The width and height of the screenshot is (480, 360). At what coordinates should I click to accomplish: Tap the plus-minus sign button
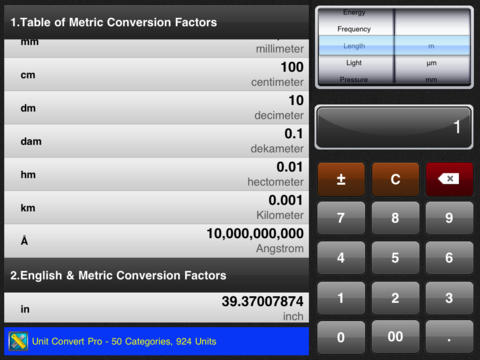click(x=341, y=179)
